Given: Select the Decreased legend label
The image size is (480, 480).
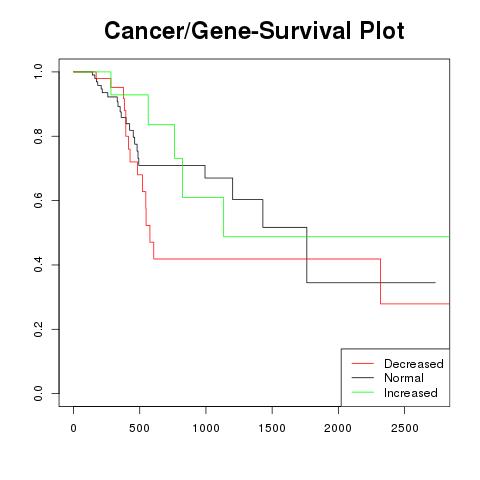Looking at the screenshot, I should coord(414,364).
